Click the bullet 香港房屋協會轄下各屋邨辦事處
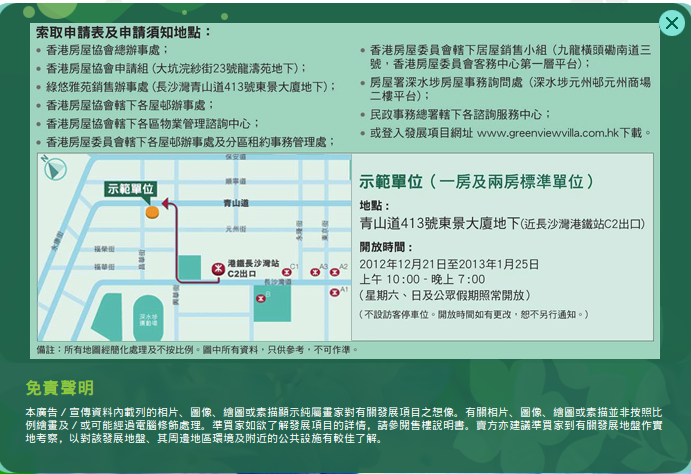Viewport: 691px width, 474px height. [x=130, y=105]
